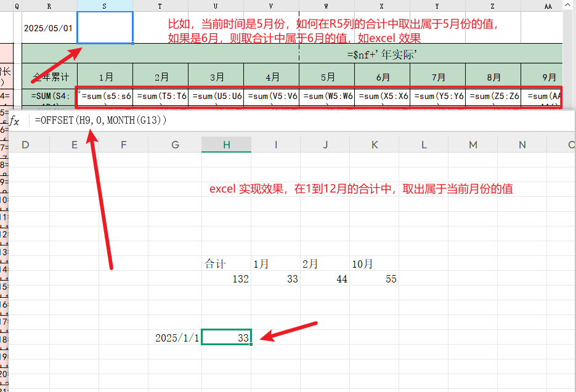Click the cell containing 55
The height and width of the screenshot is (392, 576).
tap(375, 279)
